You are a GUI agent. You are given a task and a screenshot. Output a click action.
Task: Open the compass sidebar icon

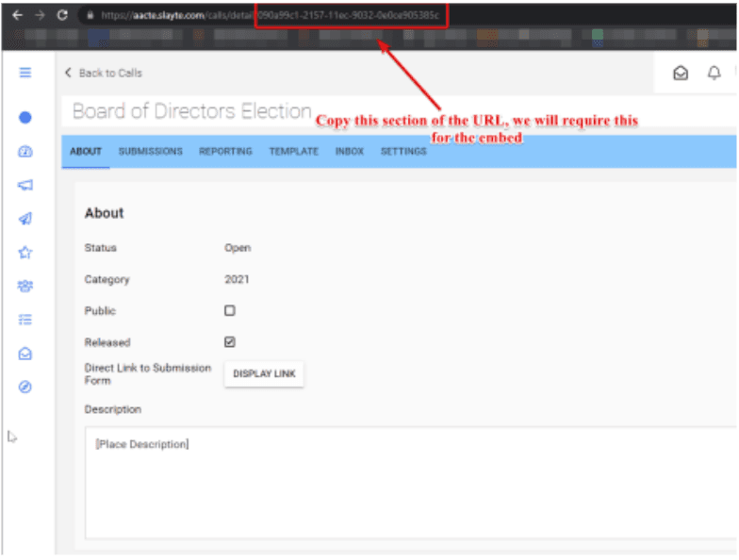(25, 387)
